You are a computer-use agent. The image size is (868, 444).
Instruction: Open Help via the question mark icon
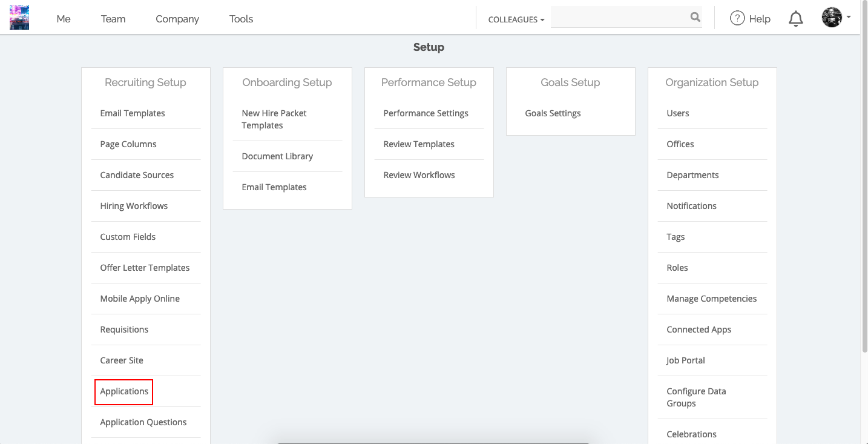point(737,19)
